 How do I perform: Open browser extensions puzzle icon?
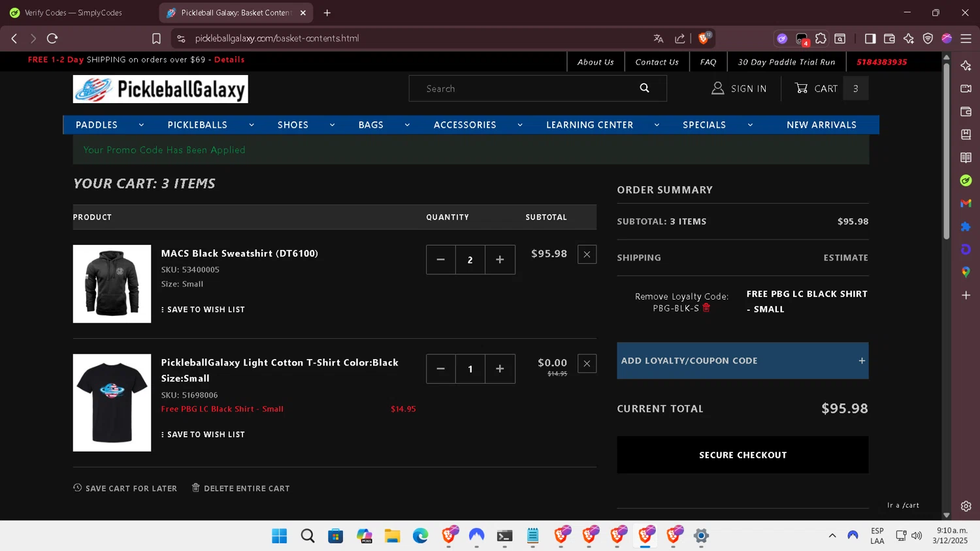[x=821, y=39]
